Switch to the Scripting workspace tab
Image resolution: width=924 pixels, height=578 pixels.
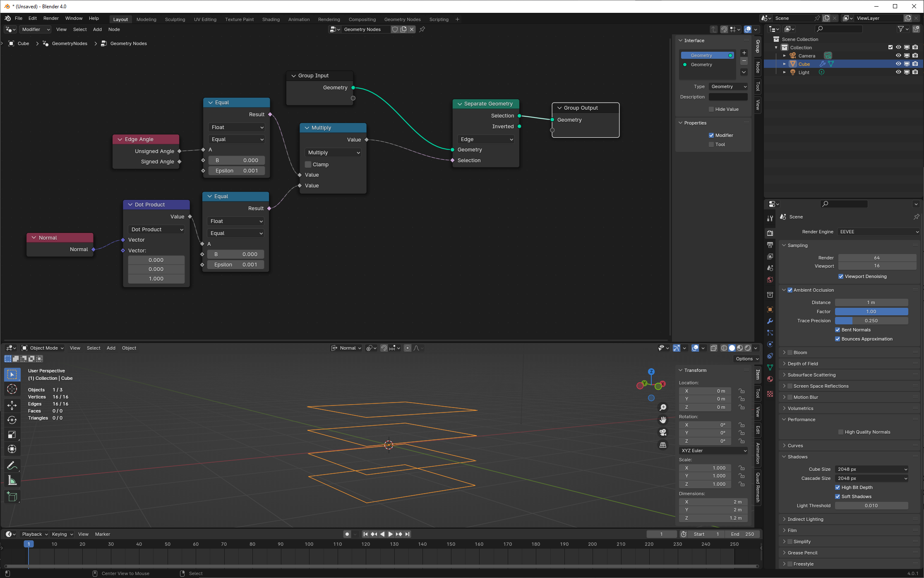439,19
